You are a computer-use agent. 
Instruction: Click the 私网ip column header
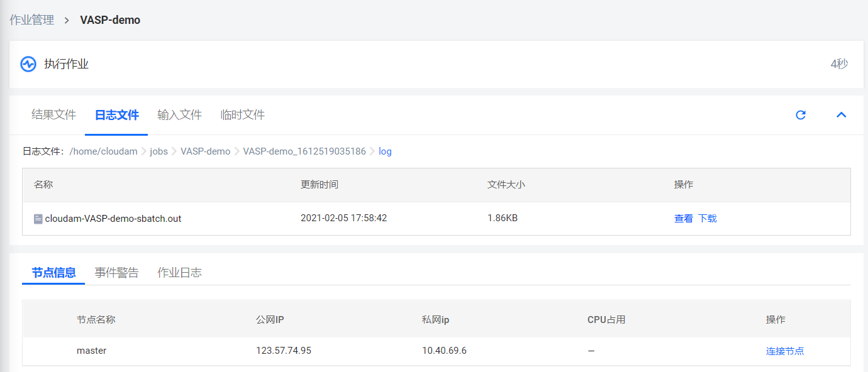(435, 319)
